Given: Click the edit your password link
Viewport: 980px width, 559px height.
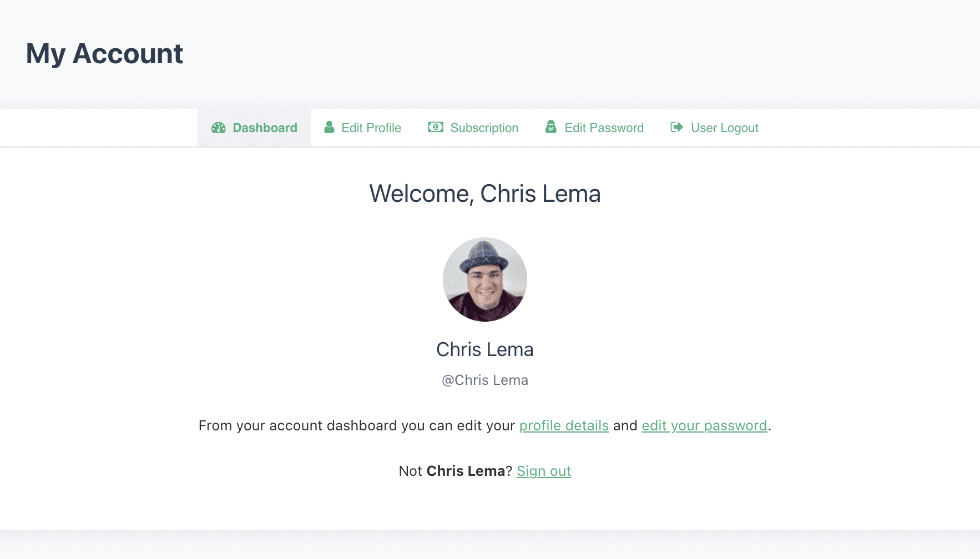Looking at the screenshot, I should point(704,425).
